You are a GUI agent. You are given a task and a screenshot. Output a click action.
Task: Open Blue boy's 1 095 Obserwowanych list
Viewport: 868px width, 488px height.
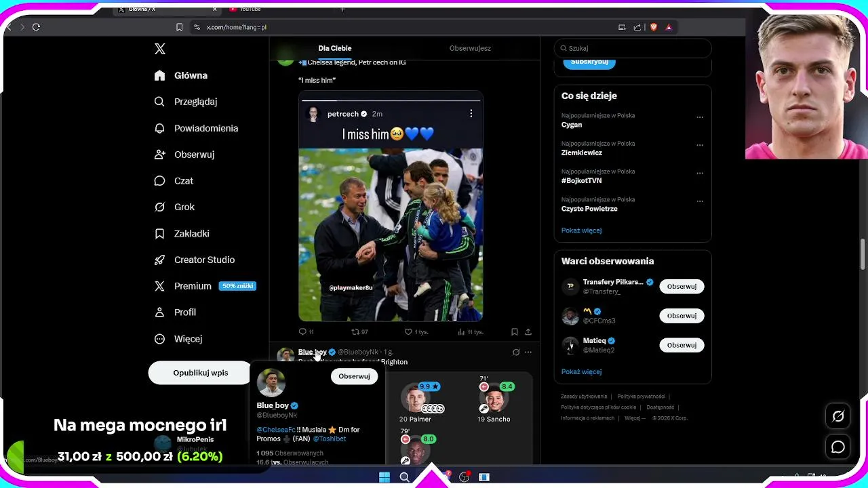coord(290,453)
